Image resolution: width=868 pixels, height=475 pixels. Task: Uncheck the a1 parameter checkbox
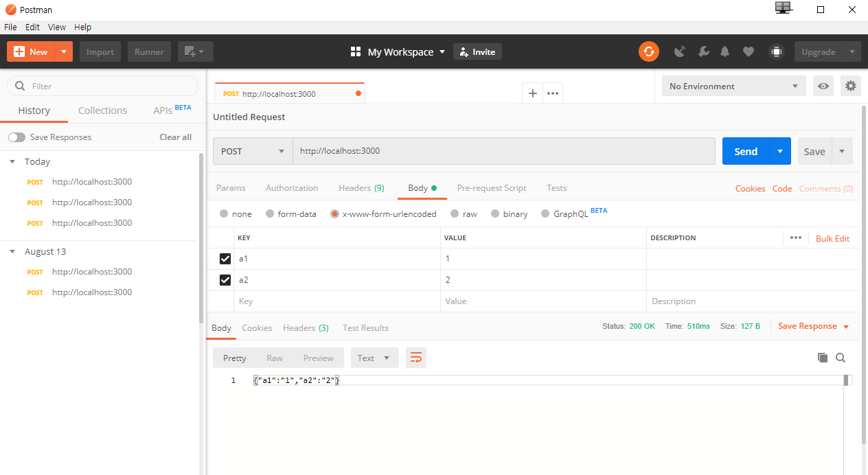pos(225,258)
